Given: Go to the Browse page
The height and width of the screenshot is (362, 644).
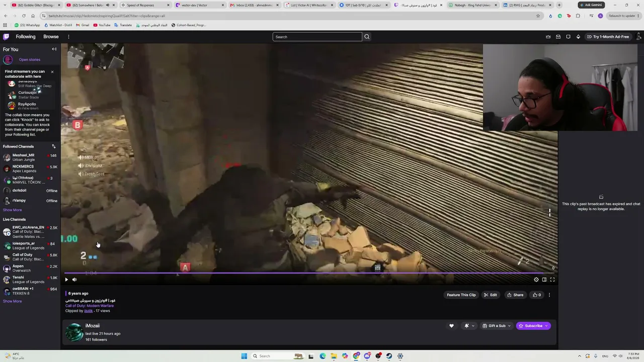Looking at the screenshot, I should (x=51, y=37).
